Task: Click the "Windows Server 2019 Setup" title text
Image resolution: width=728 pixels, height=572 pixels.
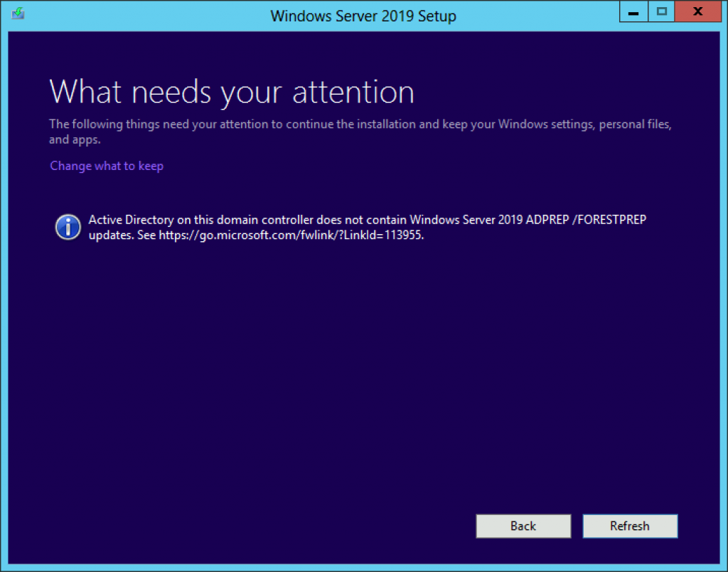Action: point(363,16)
